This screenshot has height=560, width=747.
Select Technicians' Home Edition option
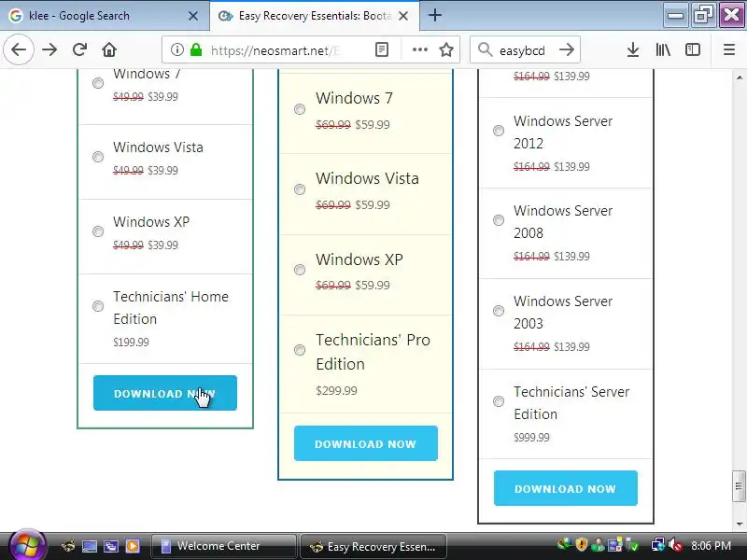click(98, 306)
